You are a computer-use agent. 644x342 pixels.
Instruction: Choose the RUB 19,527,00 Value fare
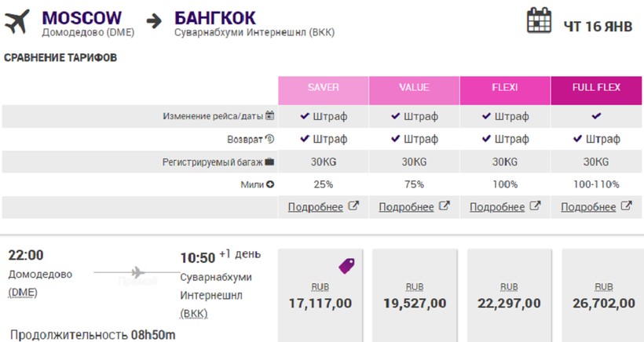415,295
